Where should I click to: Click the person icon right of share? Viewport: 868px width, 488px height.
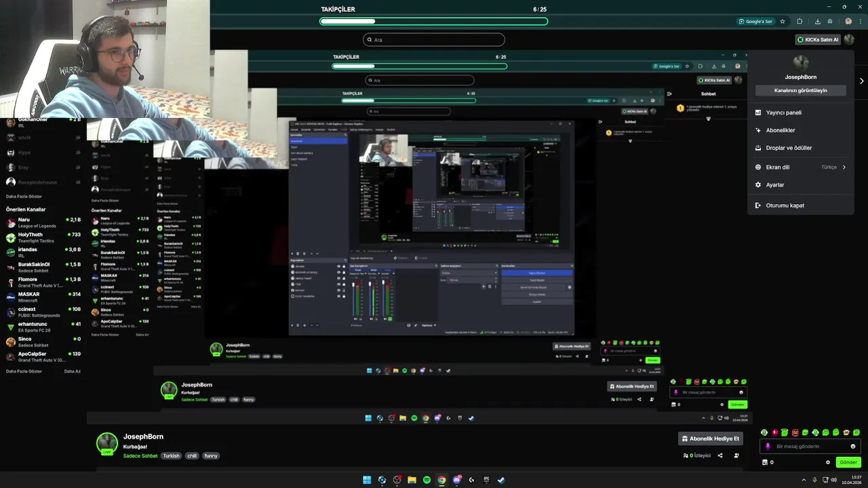pyautogui.click(x=736, y=455)
